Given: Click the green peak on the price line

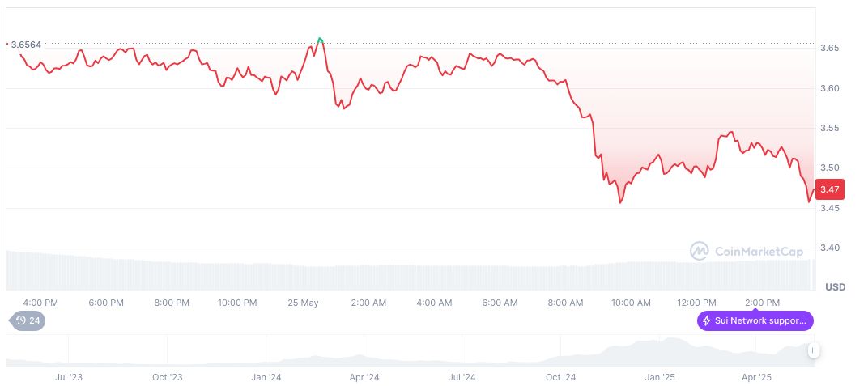Looking at the screenshot, I should [320, 38].
